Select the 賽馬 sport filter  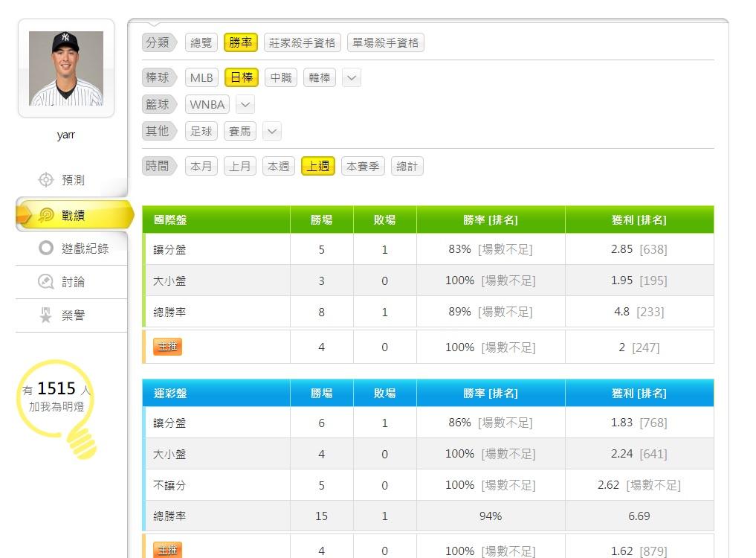pos(239,131)
